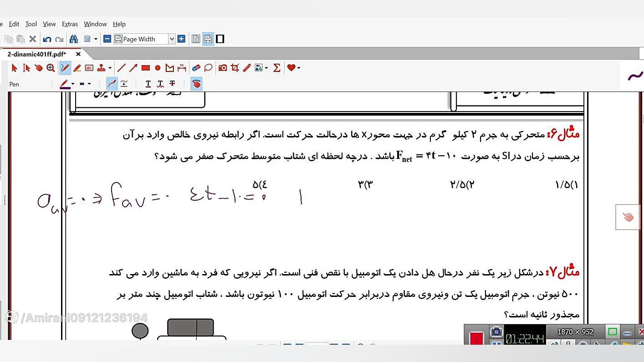Image resolution: width=644 pixels, height=362 pixels.
Task: Select the Lasso selection tool
Action: [208, 68]
